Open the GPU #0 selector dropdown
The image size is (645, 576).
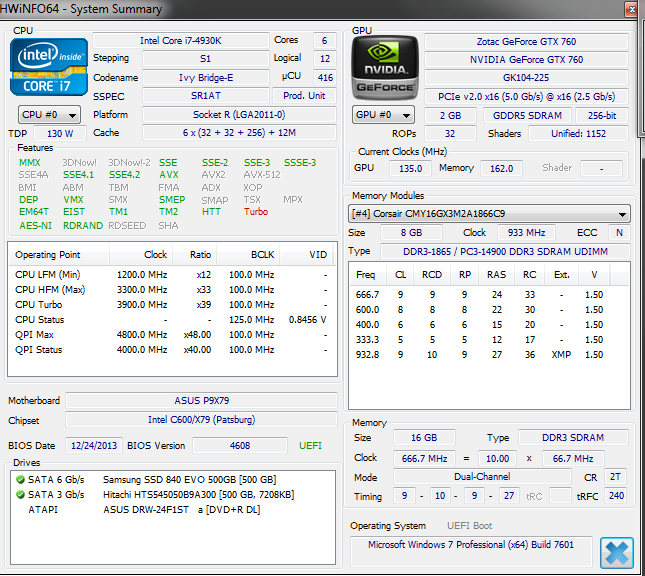[x=383, y=115]
